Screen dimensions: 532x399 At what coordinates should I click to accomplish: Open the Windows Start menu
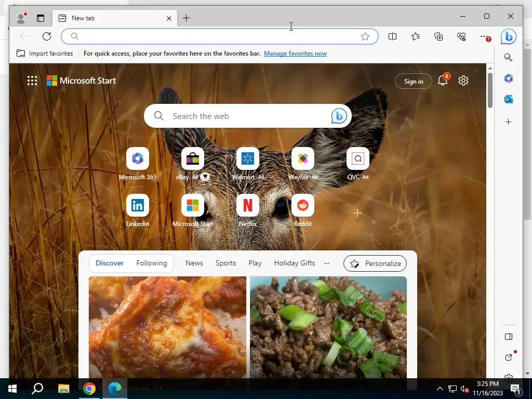(x=12, y=389)
